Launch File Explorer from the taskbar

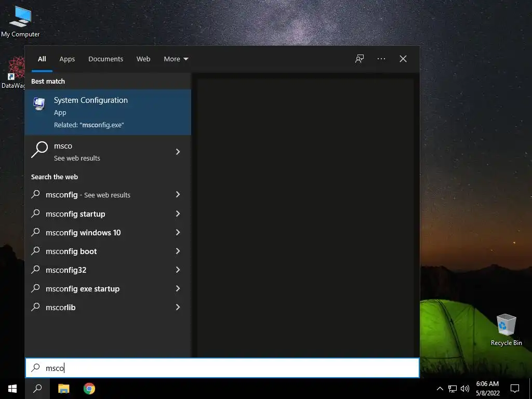[63, 389]
